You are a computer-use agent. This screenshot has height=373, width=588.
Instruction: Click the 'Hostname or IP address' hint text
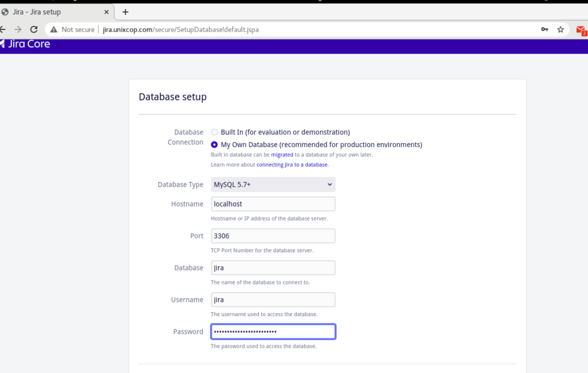269,218
